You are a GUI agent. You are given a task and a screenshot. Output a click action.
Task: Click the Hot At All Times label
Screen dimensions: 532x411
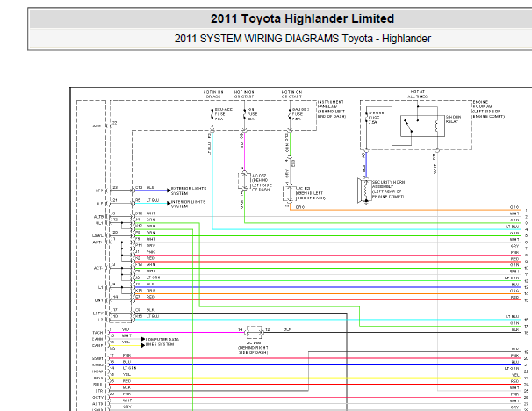point(417,93)
